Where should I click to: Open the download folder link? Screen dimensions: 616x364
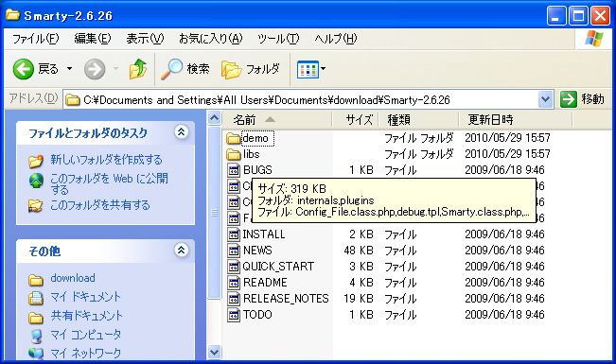coord(73,278)
